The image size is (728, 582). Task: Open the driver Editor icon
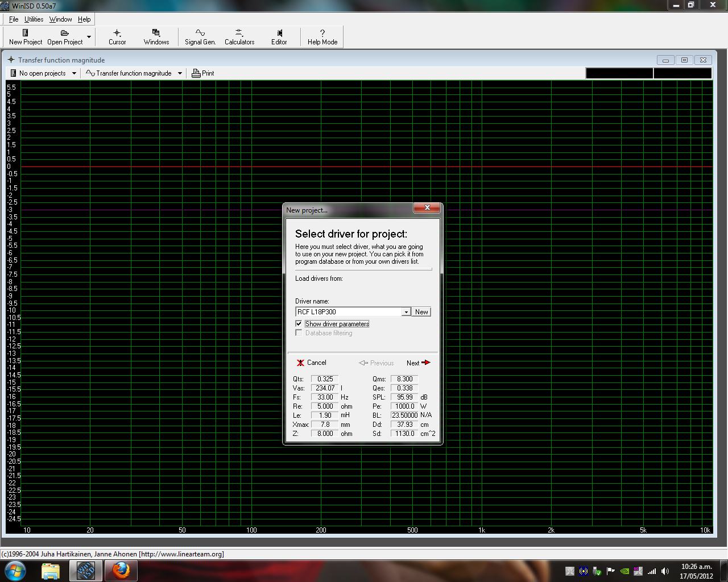279,34
